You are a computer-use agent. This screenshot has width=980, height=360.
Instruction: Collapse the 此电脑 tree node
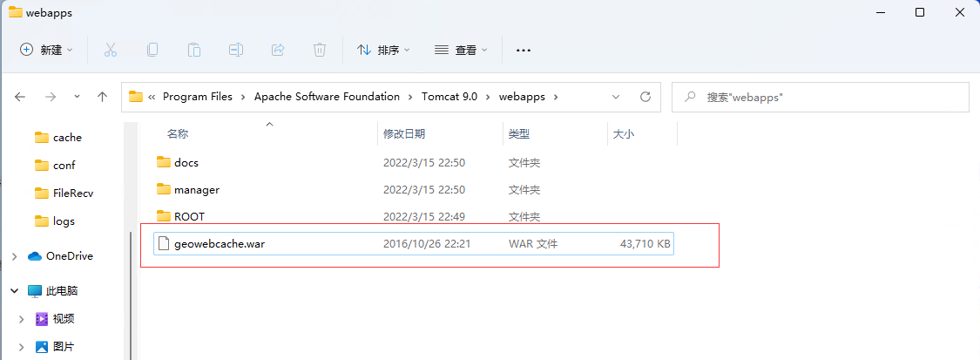click(x=15, y=291)
